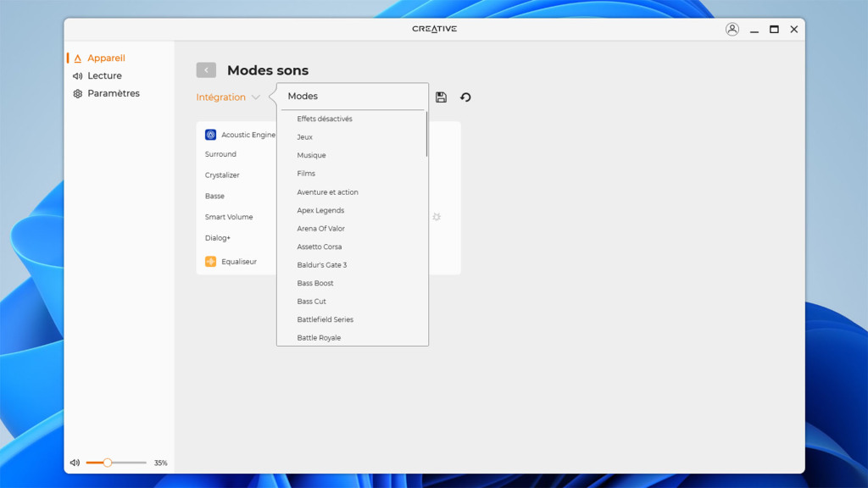Click the Modes list scrollbar
Viewport: 868px width, 488px height.
pos(426,134)
